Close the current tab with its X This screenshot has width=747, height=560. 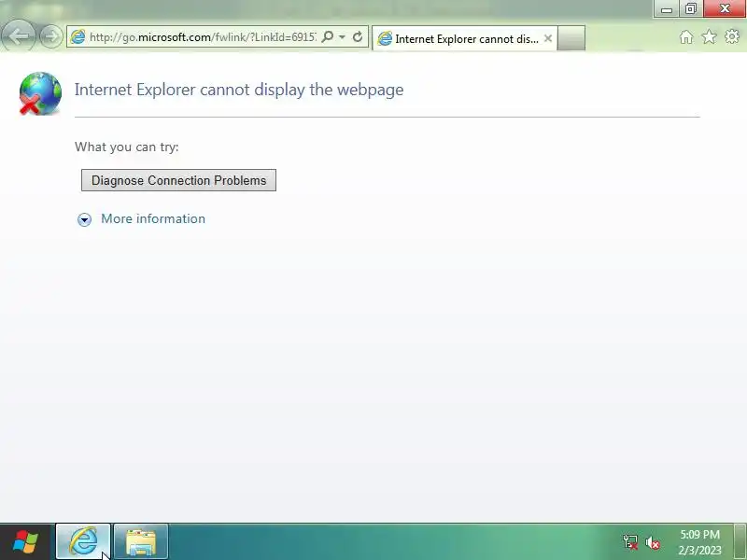click(x=548, y=38)
